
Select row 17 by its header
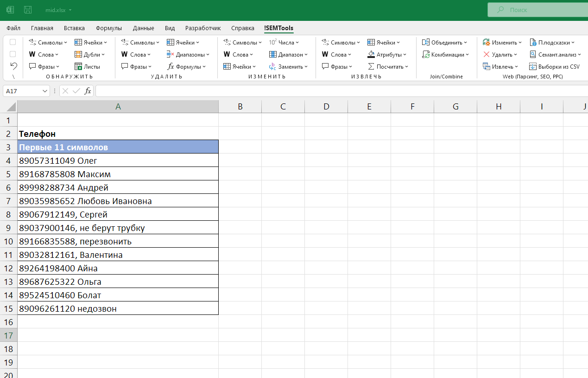click(8, 335)
